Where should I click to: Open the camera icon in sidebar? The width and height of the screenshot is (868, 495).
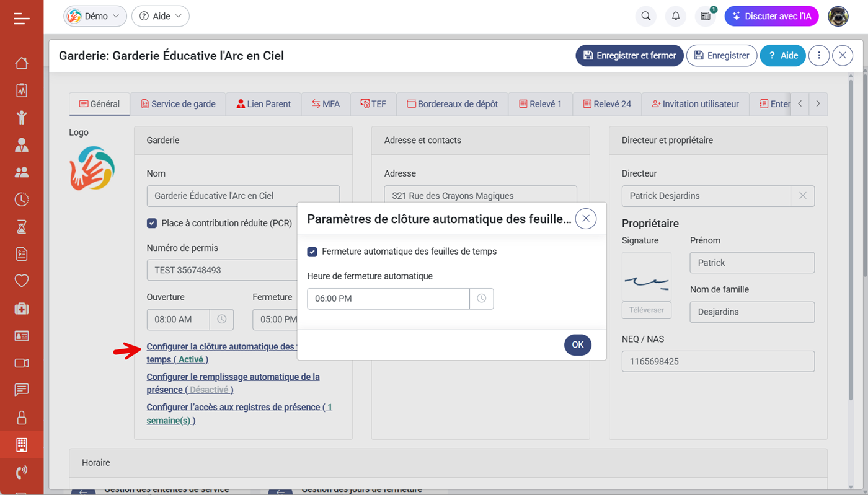tap(22, 363)
